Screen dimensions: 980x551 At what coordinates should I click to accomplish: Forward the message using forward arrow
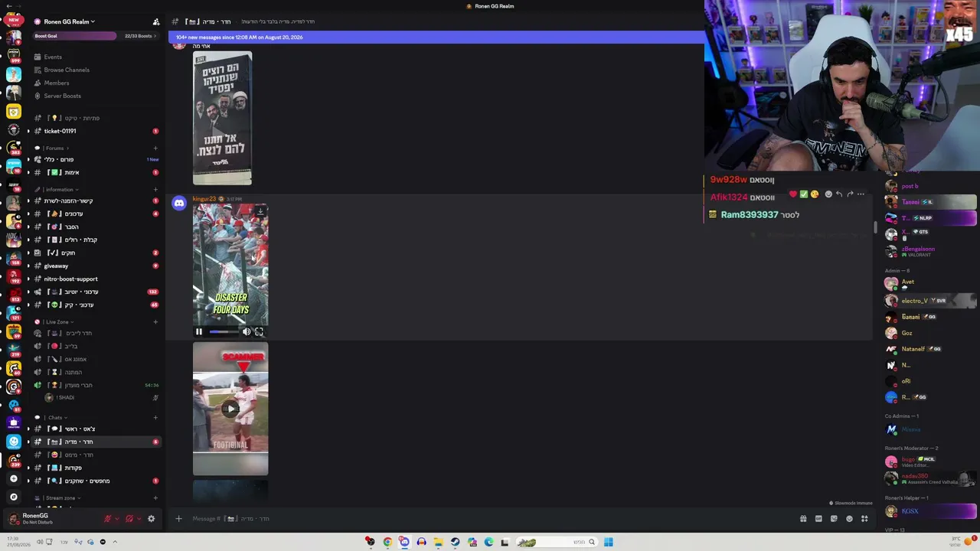(x=850, y=194)
